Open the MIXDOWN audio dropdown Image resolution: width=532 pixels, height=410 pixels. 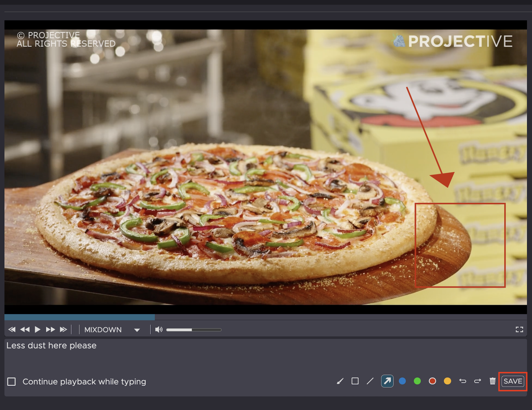click(x=103, y=329)
